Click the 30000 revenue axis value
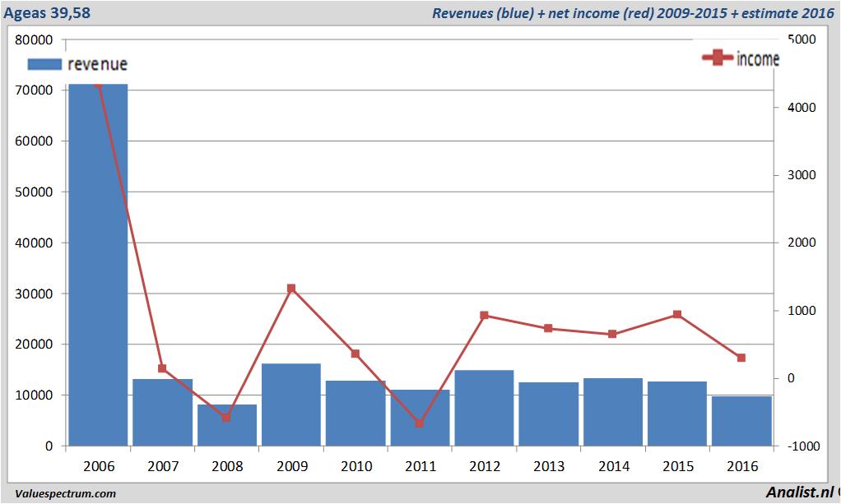 click(35, 294)
